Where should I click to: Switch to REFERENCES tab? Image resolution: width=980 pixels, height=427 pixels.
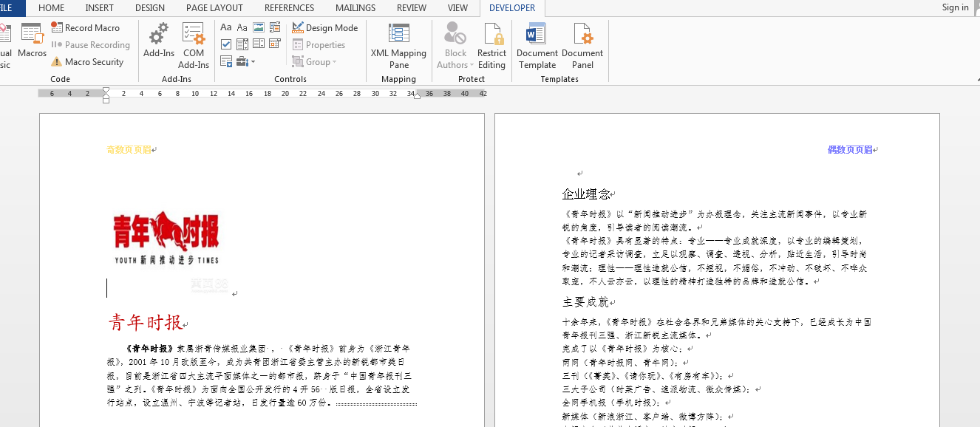coord(289,8)
